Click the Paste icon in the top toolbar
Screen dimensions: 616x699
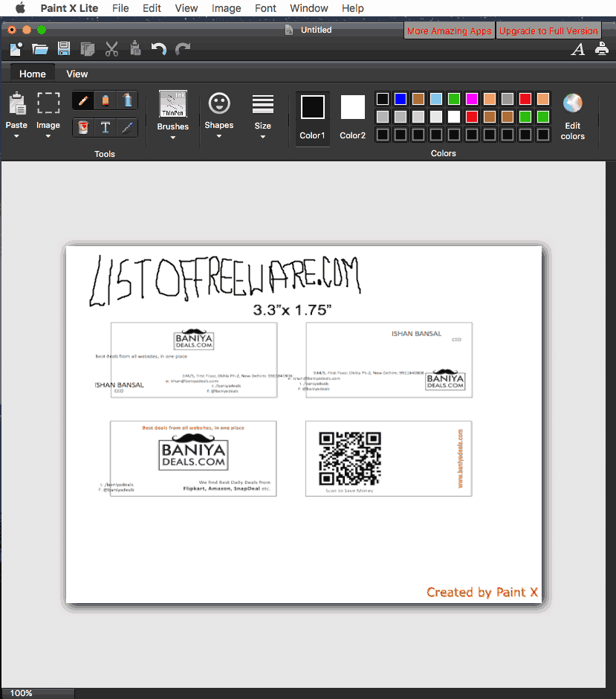135,48
